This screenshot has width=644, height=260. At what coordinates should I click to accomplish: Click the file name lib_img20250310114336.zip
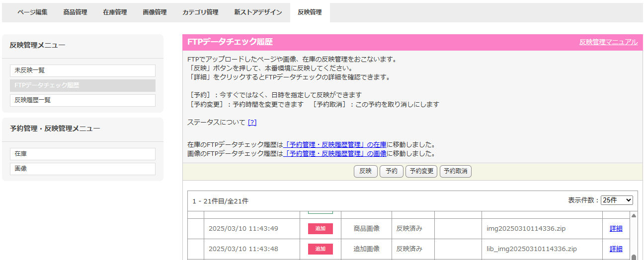pos(532,249)
